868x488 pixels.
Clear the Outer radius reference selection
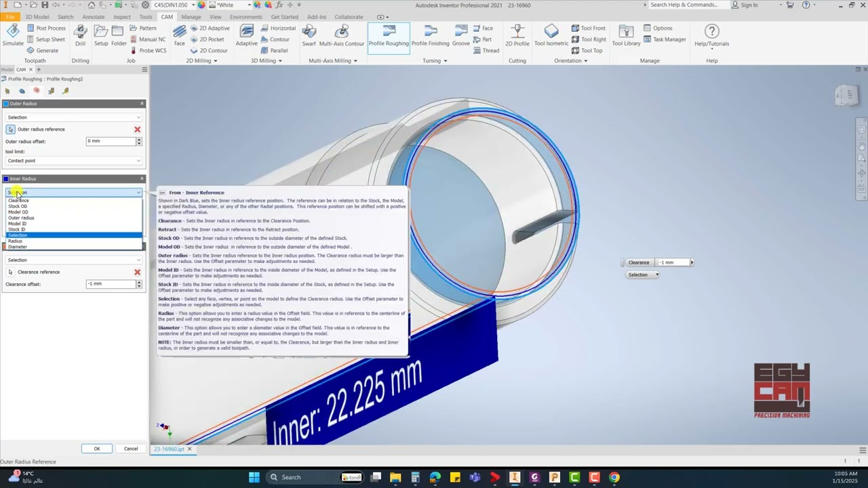(x=137, y=129)
